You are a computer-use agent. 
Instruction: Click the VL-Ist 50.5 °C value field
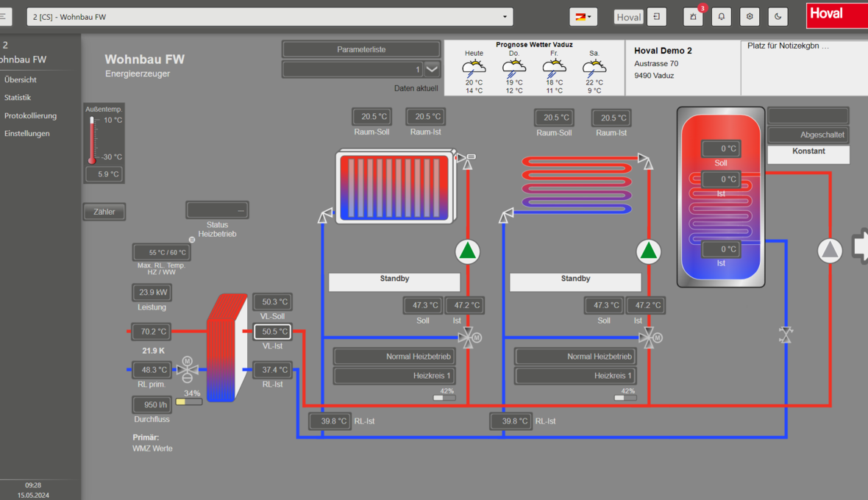[272, 332]
